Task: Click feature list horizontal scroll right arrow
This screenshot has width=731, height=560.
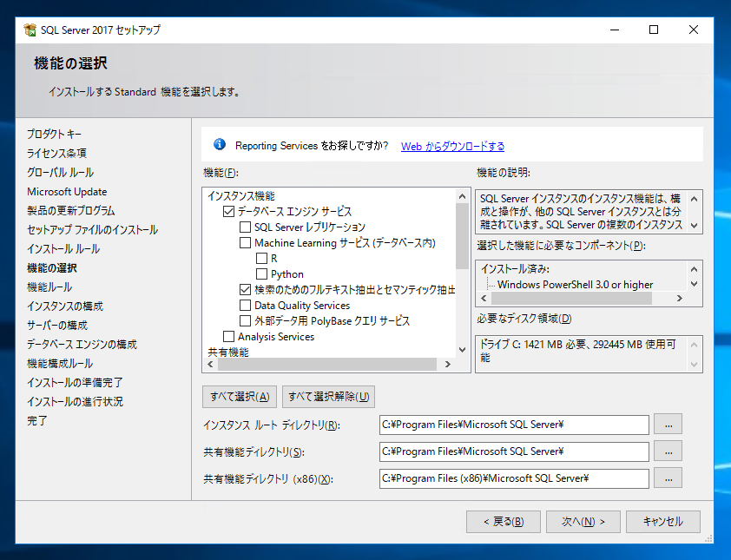Action: pyautogui.click(x=448, y=364)
